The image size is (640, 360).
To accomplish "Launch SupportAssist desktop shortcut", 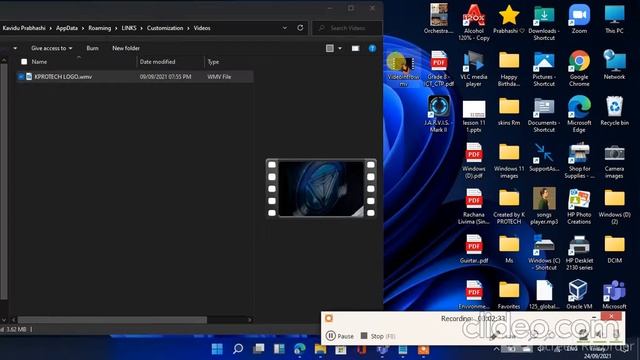I will pos(544,157).
